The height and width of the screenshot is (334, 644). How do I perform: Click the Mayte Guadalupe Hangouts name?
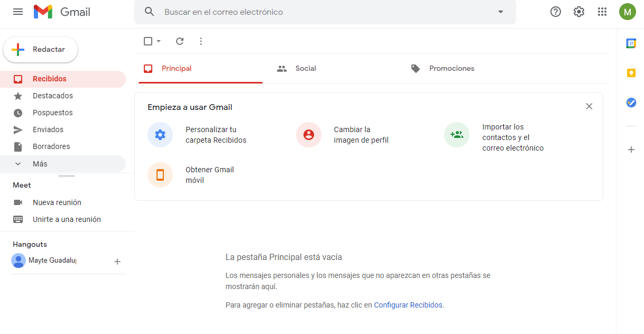(52, 261)
